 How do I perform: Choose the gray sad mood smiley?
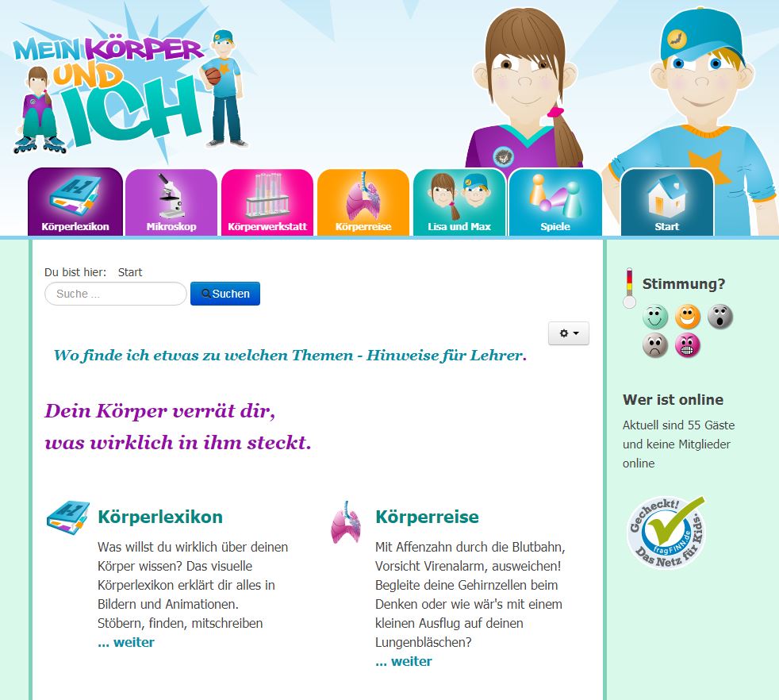tap(655, 345)
